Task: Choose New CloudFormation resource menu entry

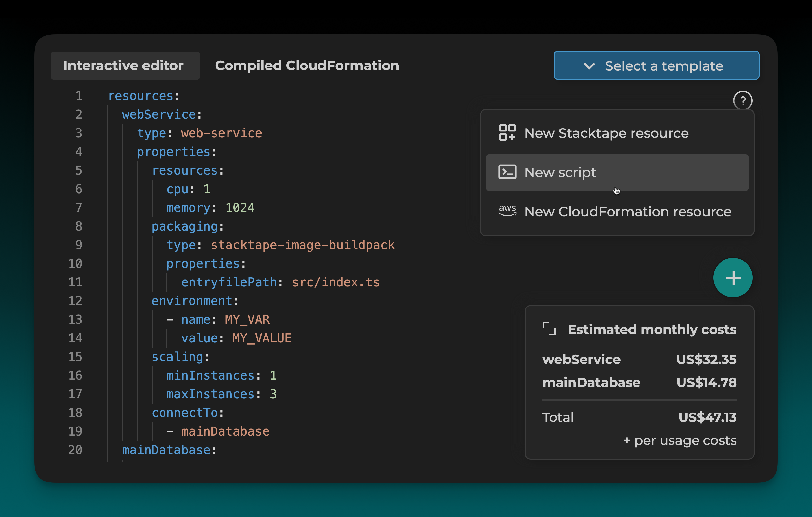Action: coord(617,212)
